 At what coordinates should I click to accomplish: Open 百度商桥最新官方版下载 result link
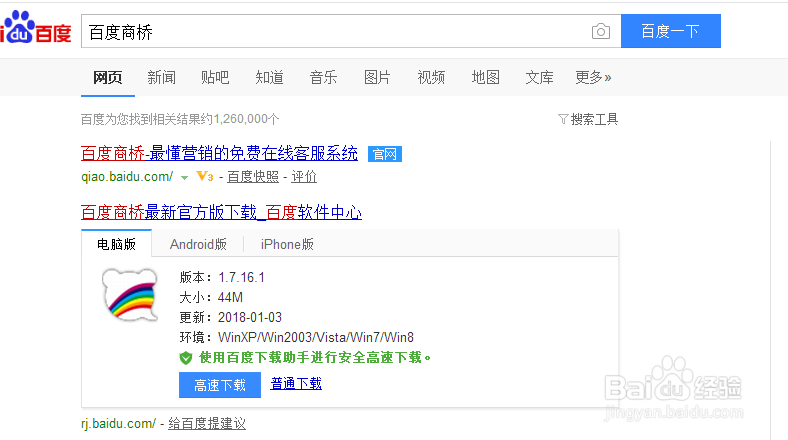(x=221, y=212)
